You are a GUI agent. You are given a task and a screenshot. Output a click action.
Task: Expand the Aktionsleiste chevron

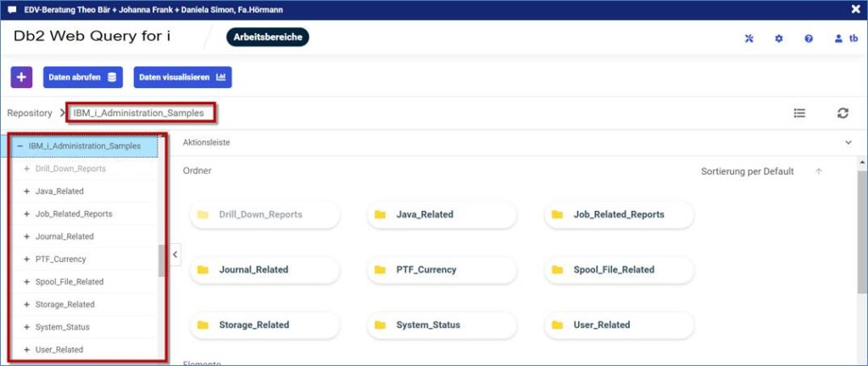point(848,142)
